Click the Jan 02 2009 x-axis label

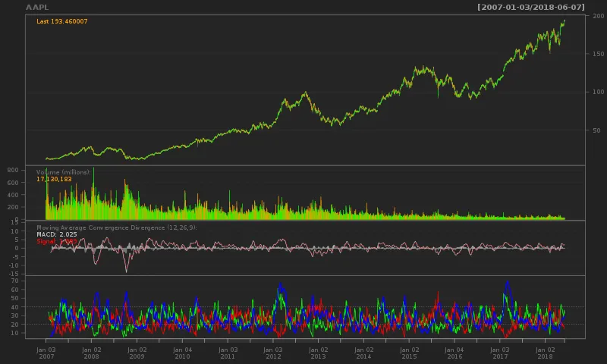click(x=137, y=353)
